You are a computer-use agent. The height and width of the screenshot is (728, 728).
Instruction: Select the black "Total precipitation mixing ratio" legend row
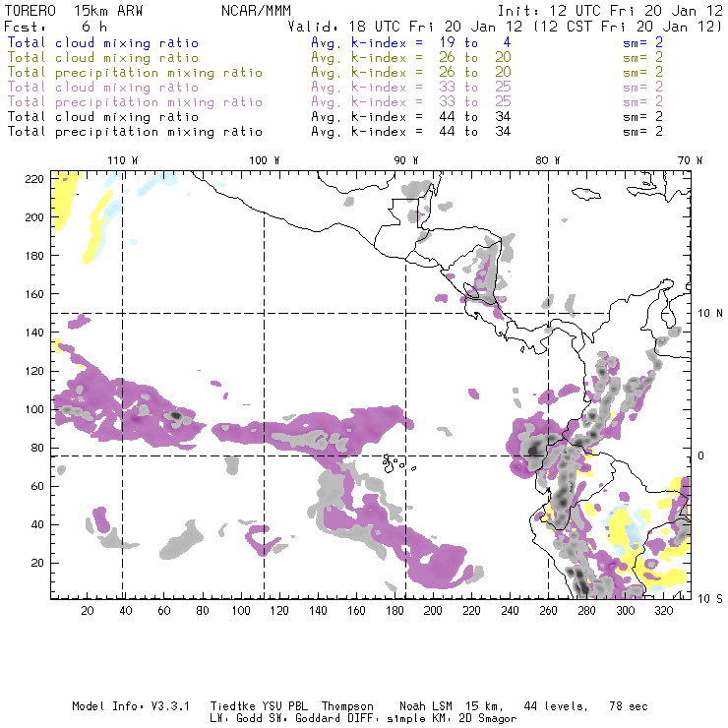pyautogui.click(x=139, y=131)
